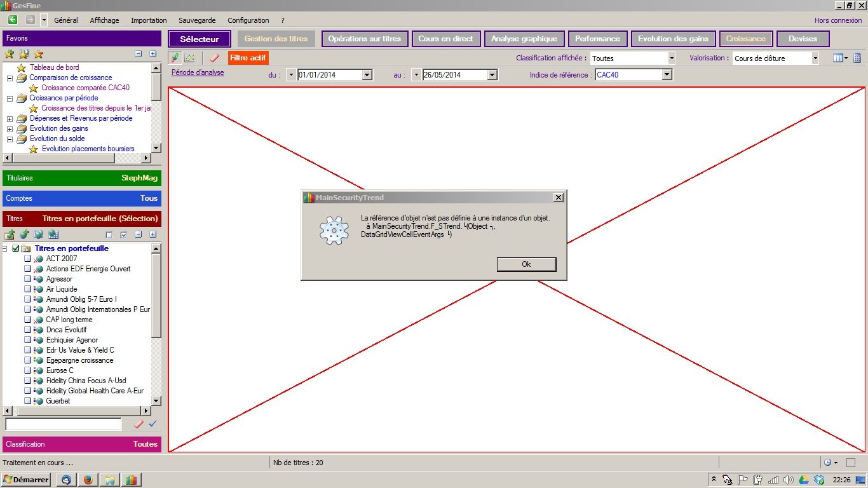This screenshot has width=868, height=488.
Task: Click the blue checkmark next to search field
Action: [x=153, y=424]
